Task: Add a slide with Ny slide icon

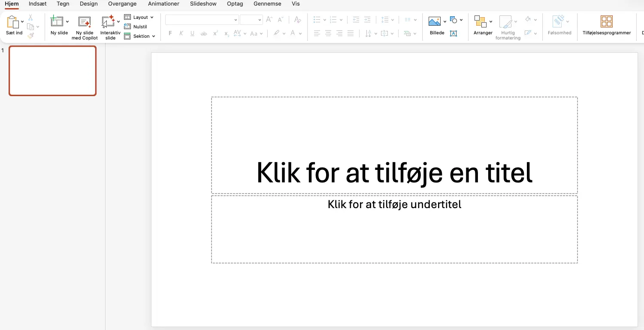Action: [57, 21]
